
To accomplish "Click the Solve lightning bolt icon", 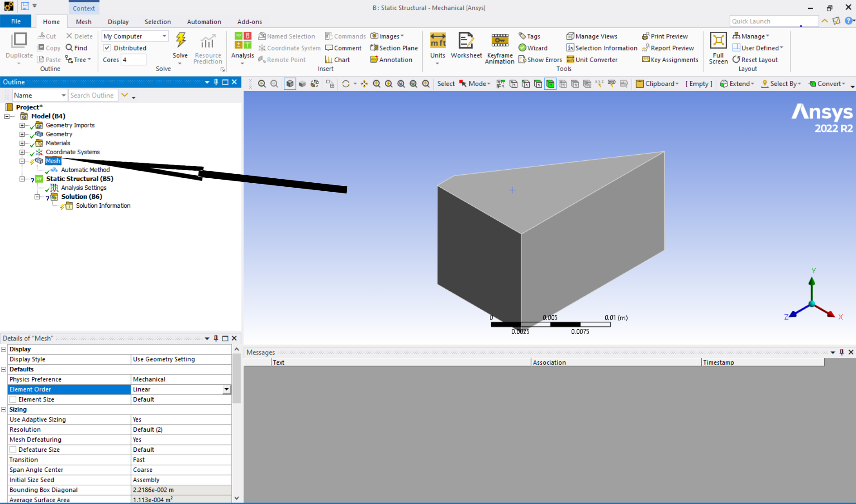I will pyautogui.click(x=180, y=41).
